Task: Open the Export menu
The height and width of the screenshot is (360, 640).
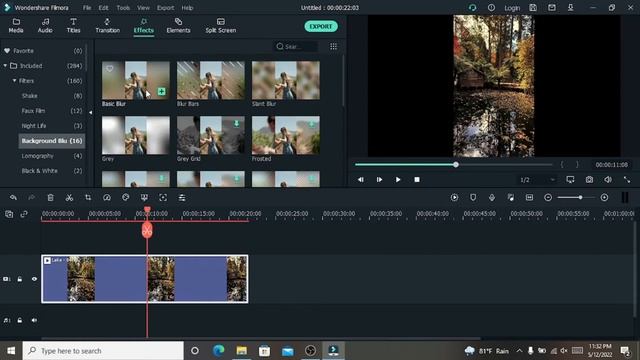Action: pyautogui.click(x=165, y=8)
